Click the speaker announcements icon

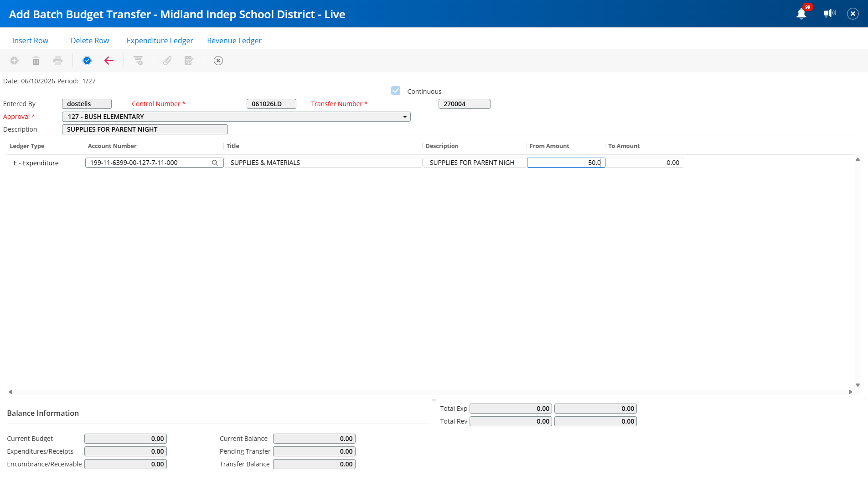tap(830, 14)
